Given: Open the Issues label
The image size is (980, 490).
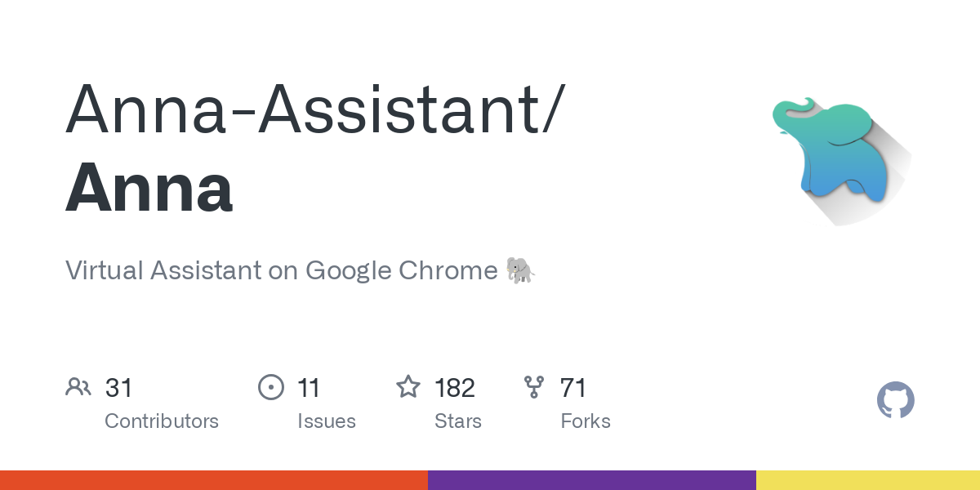Looking at the screenshot, I should 327,421.
